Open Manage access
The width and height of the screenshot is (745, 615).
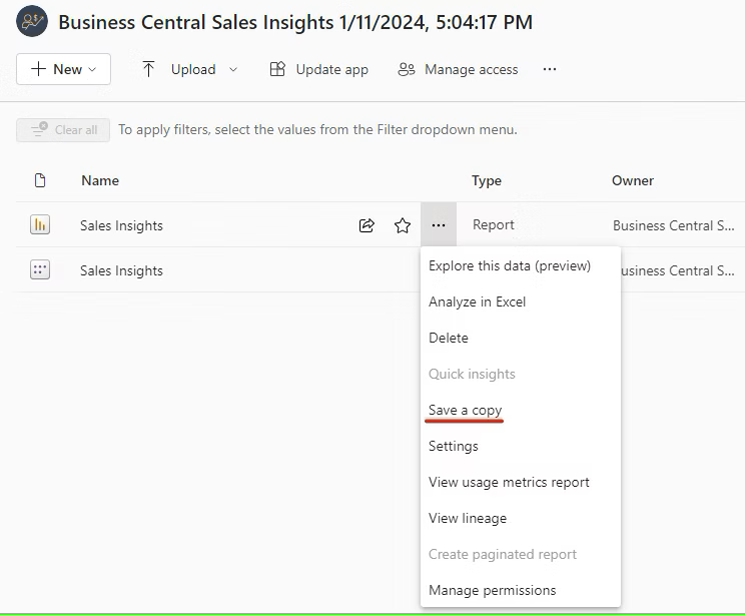[458, 69]
